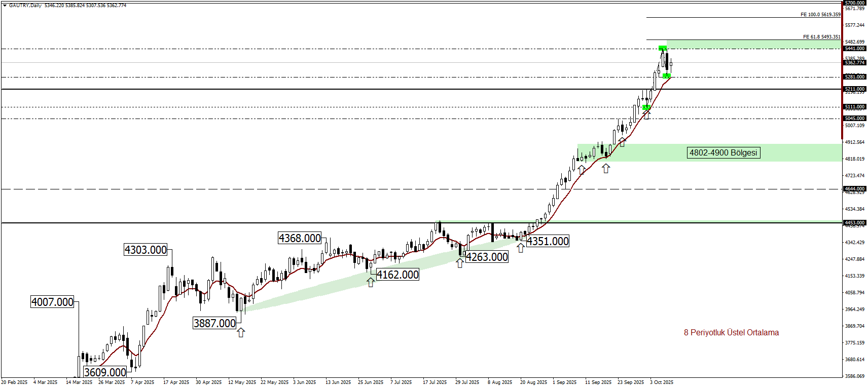Click the 20 Feb 2025 date label
Screen dimensions: 868x388
click(14, 382)
